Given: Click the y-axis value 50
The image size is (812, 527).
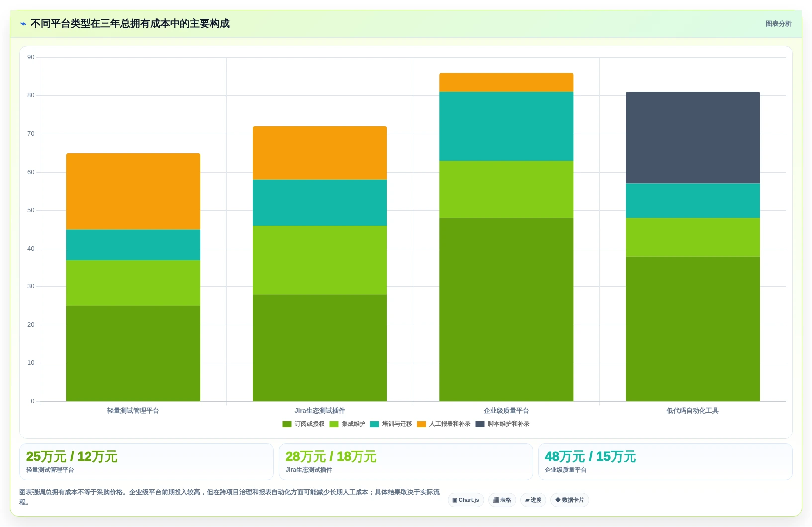Looking at the screenshot, I should click(31, 210).
